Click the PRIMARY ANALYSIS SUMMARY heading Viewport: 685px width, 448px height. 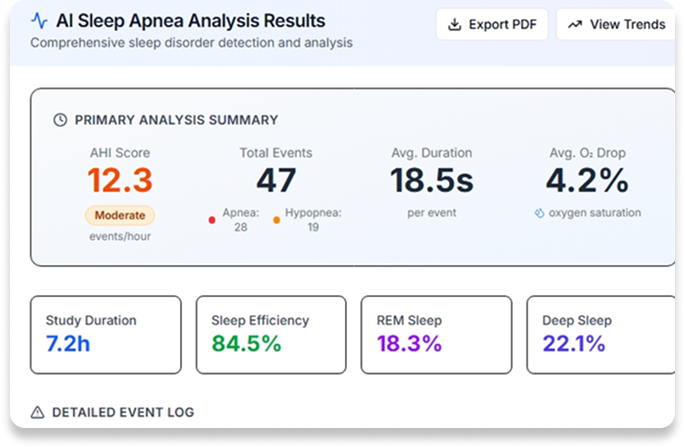(x=176, y=120)
